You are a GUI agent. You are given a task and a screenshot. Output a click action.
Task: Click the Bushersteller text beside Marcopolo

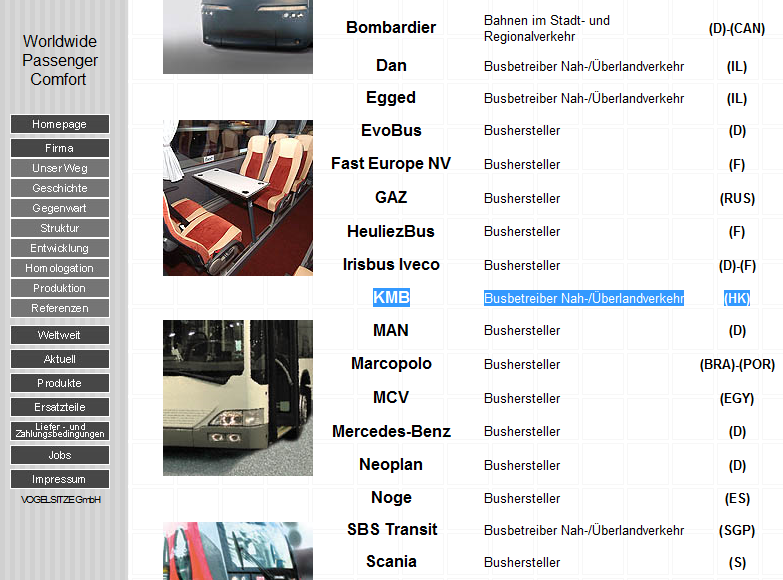coord(522,364)
